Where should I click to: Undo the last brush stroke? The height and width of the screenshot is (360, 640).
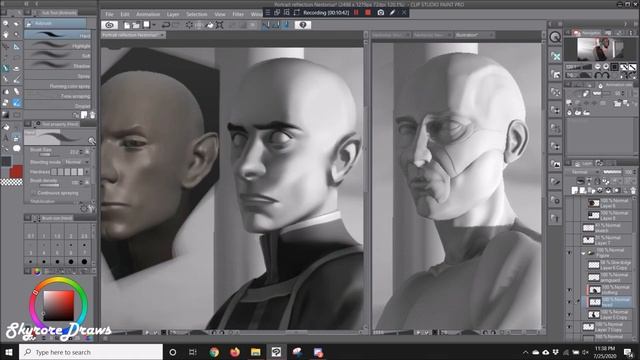[x=166, y=25]
